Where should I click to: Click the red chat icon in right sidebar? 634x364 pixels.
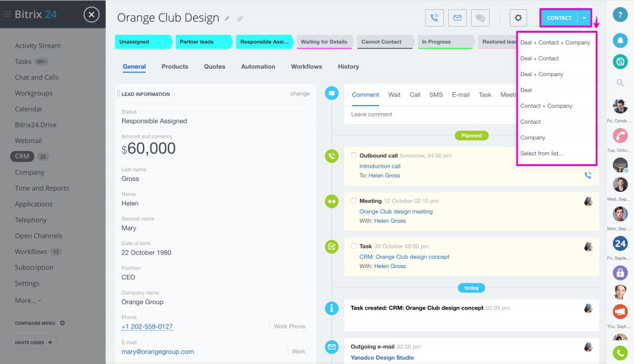(x=620, y=312)
